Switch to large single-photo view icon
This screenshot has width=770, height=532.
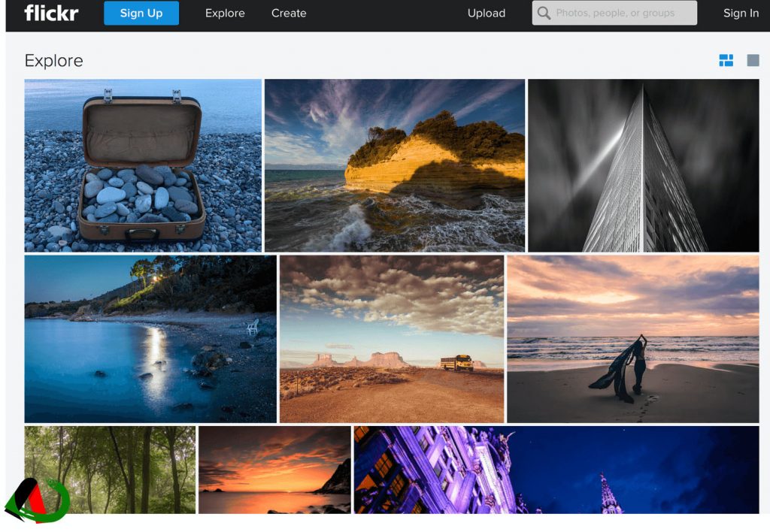tap(753, 60)
